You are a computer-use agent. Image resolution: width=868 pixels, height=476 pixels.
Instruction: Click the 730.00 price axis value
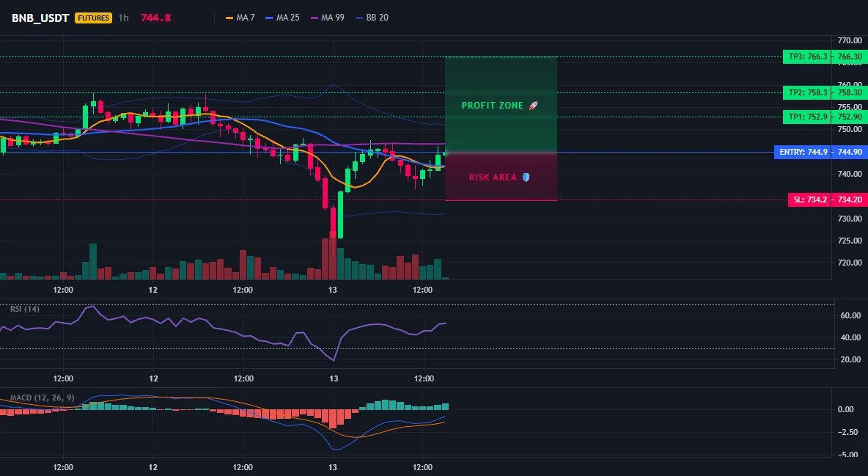(850, 219)
